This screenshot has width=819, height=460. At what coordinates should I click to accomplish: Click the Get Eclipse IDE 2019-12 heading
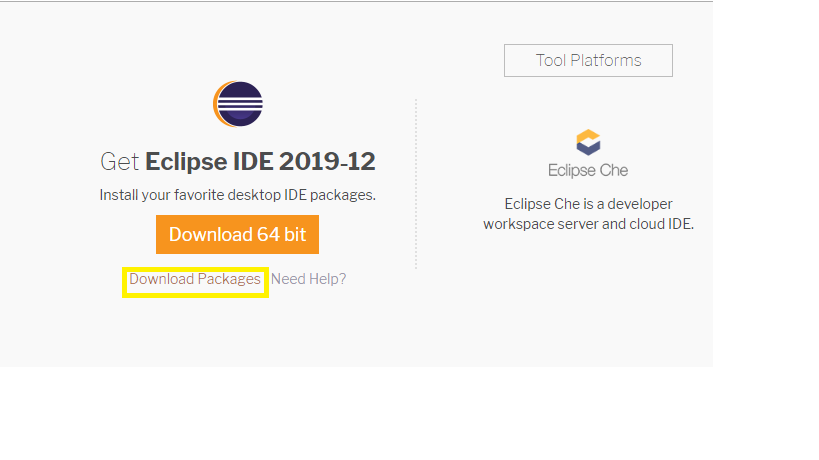(x=238, y=161)
